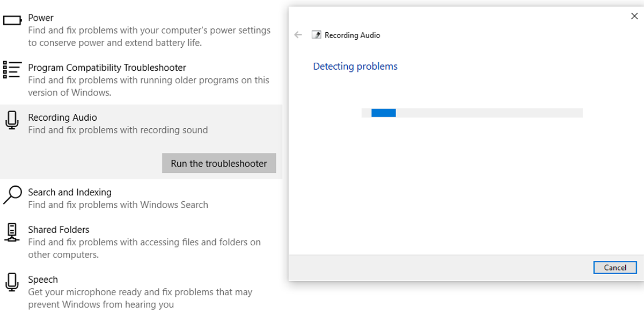Viewport: 644px width, 322px height.
Task: Select the Shared Folders troubleshooter
Action: coord(107,236)
